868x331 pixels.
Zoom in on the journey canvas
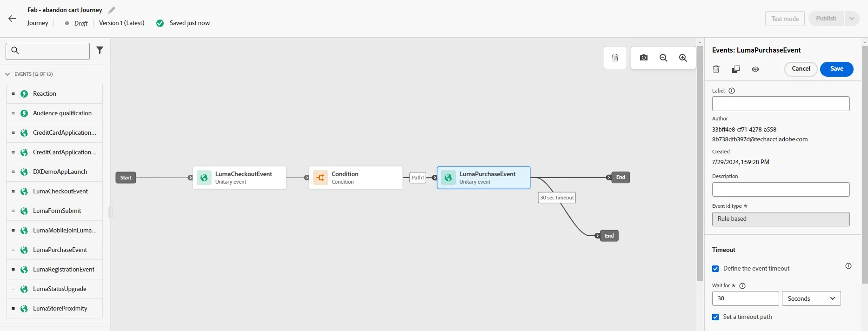point(683,58)
